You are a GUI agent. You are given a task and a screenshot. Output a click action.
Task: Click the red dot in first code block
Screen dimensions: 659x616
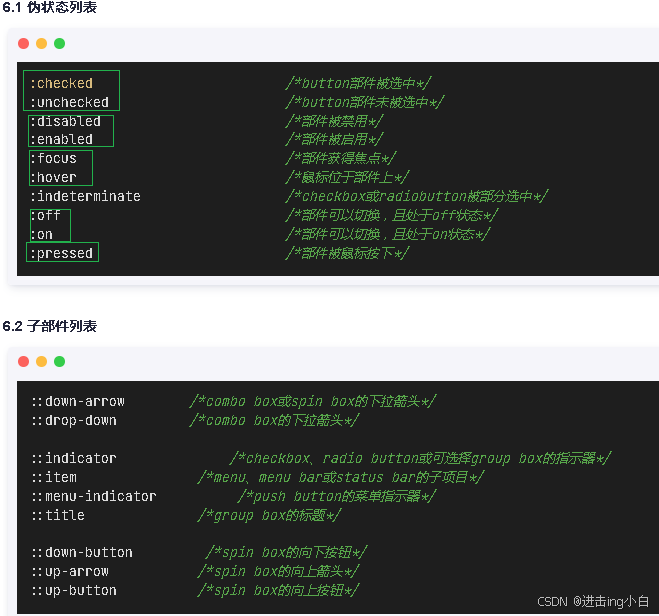coord(24,44)
